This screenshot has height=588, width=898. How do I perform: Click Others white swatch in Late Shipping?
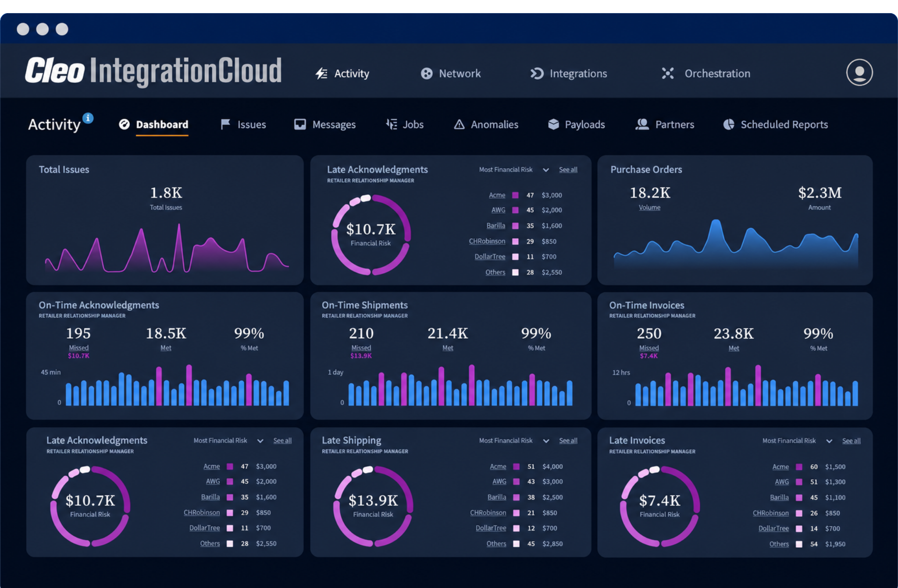click(x=517, y=544)
